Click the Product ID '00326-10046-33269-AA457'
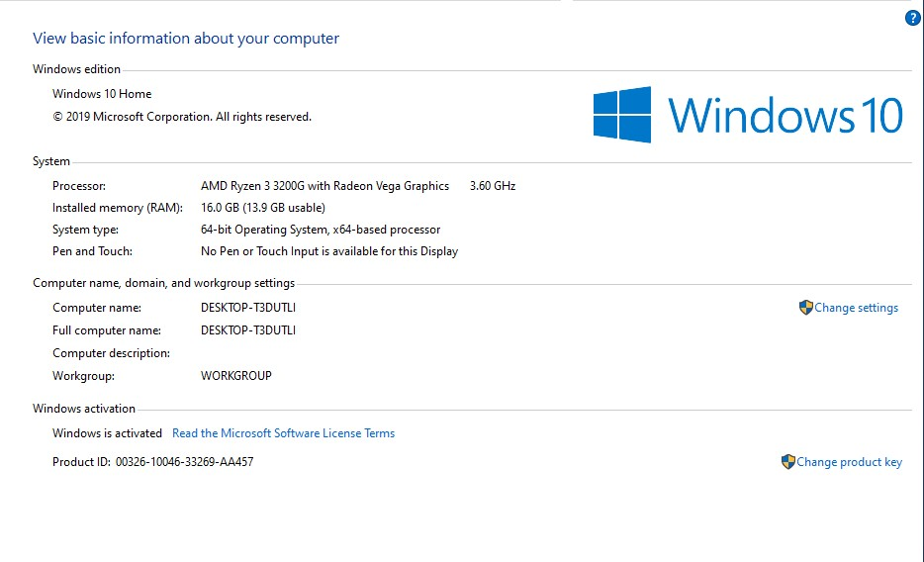 (x=184, y=462)
